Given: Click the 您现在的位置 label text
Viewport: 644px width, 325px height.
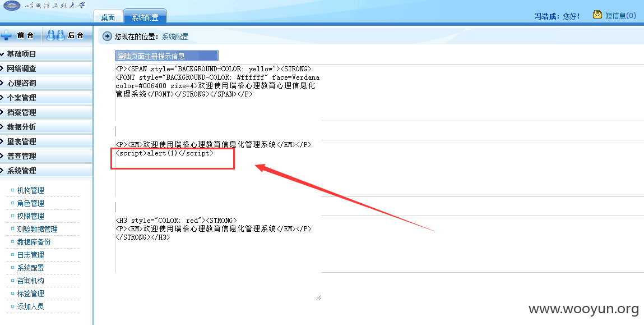Looking at the screenshot, I should click(x=135, y=36).
